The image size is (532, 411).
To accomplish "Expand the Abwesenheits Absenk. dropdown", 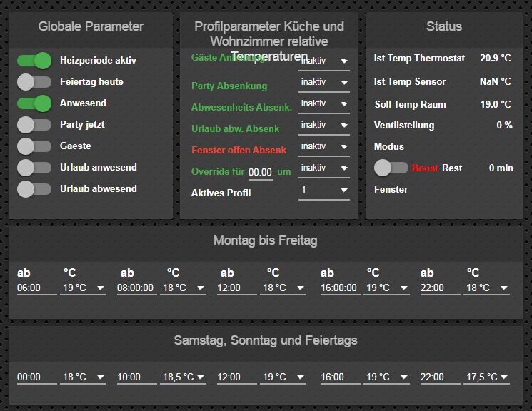I will [x=323, y=104].
